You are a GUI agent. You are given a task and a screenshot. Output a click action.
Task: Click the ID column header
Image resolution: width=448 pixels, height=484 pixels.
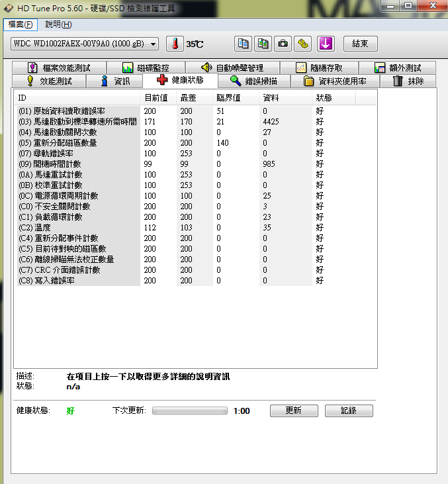click(x=77, y=98)
